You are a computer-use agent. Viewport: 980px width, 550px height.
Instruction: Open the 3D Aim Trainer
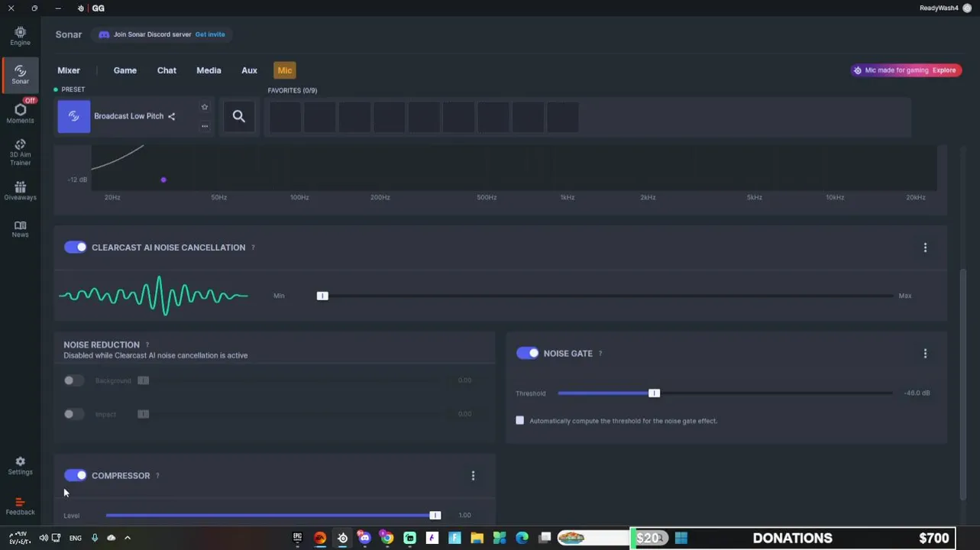click(20, 152)
